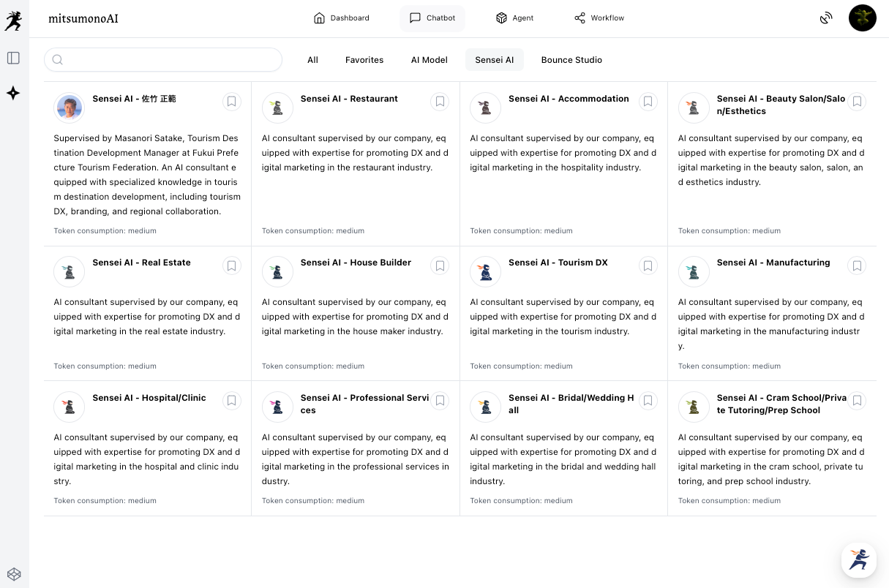Show the AI Model filter tab
This screenshot has width=889, height=588.
click(x=429, y=60)
